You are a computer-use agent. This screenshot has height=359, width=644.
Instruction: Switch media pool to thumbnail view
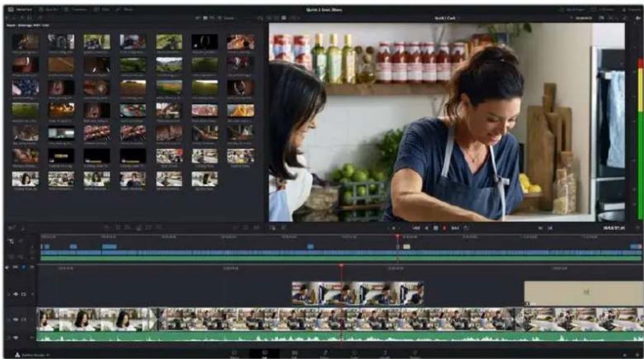click(x=204, y=18)
